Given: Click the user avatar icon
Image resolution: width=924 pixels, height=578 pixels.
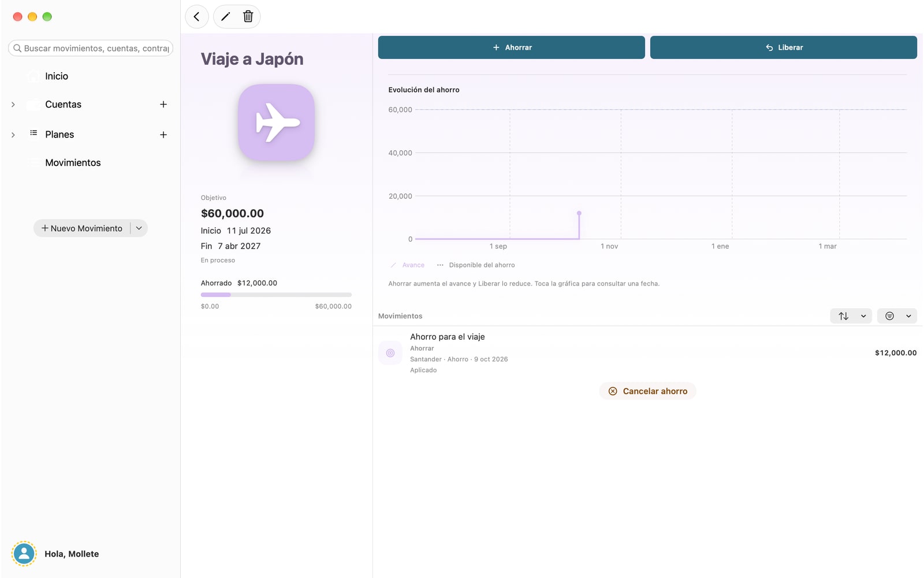Looking at the screenshot, I should (x=24, y=554).
